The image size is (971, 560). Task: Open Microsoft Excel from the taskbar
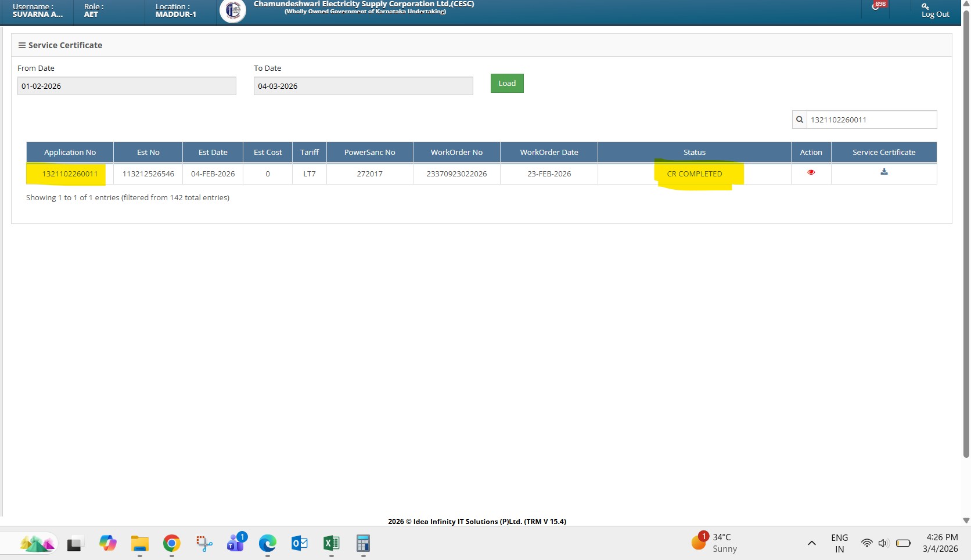tap(331, 543)
